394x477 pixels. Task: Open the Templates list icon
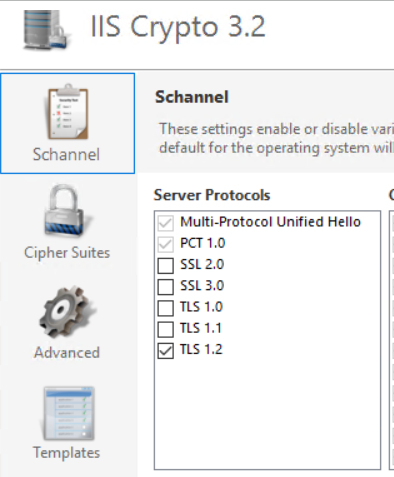69,413
